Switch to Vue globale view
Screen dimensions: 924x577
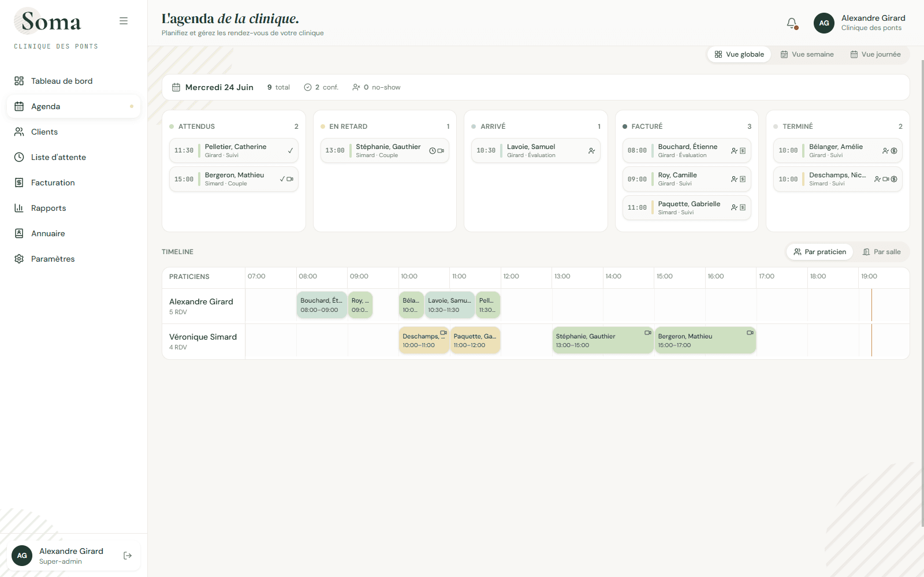739,54
